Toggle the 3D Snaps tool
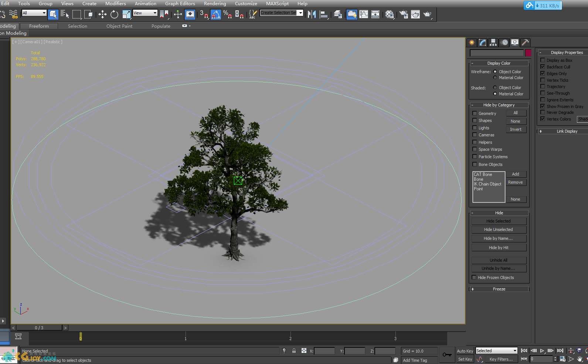Viewport: 588px width, 364px height. (204, 14)
